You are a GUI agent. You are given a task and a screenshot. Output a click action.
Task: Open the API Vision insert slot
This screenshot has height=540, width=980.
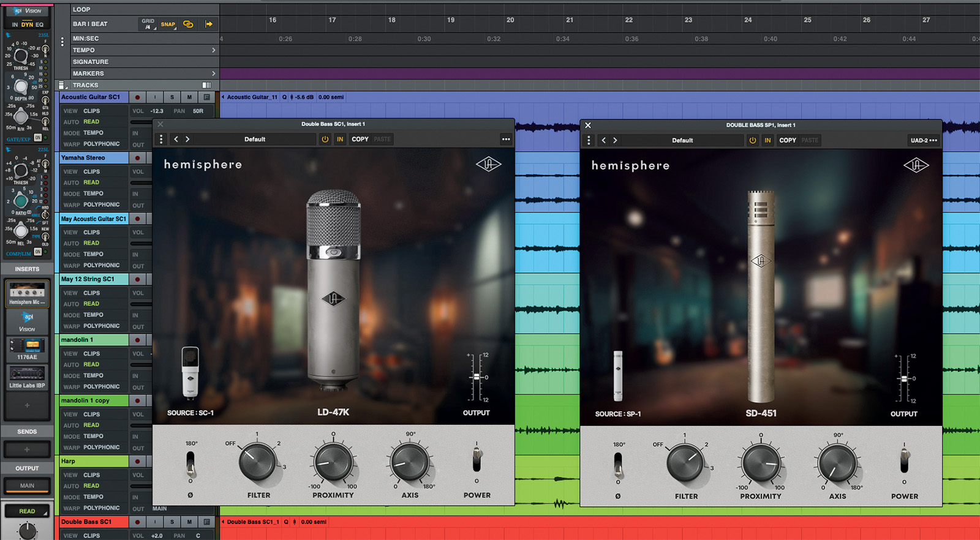point(27,322)
